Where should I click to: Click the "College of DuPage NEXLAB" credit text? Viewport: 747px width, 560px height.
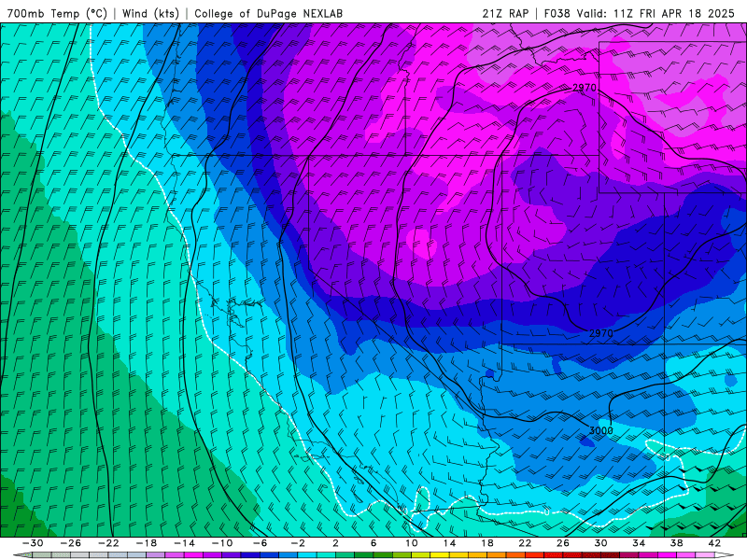(268, 13)
